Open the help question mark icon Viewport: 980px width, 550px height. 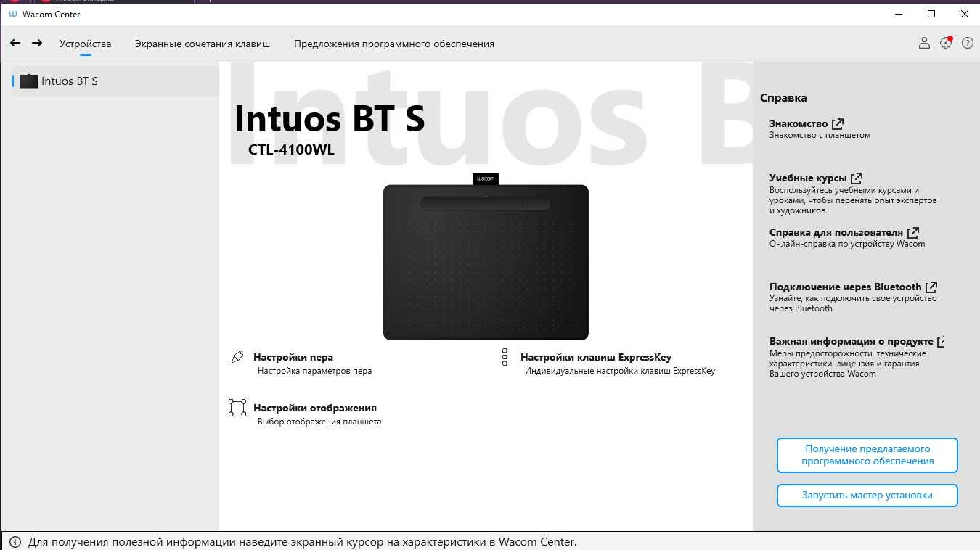[x=968, y=44]
